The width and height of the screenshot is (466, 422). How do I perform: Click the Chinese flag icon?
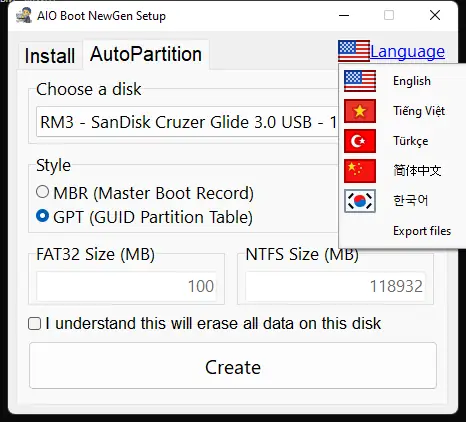coord(360,171)
